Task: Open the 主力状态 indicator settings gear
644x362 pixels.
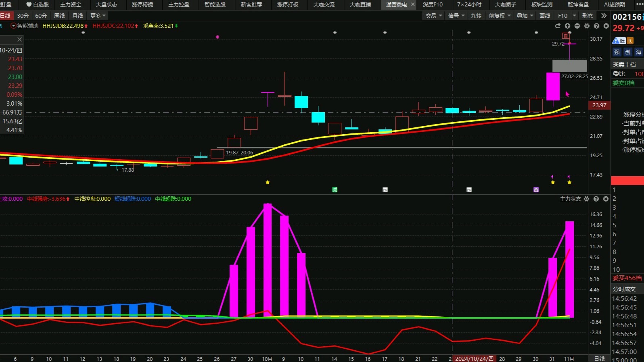Action: pos(586,199)
